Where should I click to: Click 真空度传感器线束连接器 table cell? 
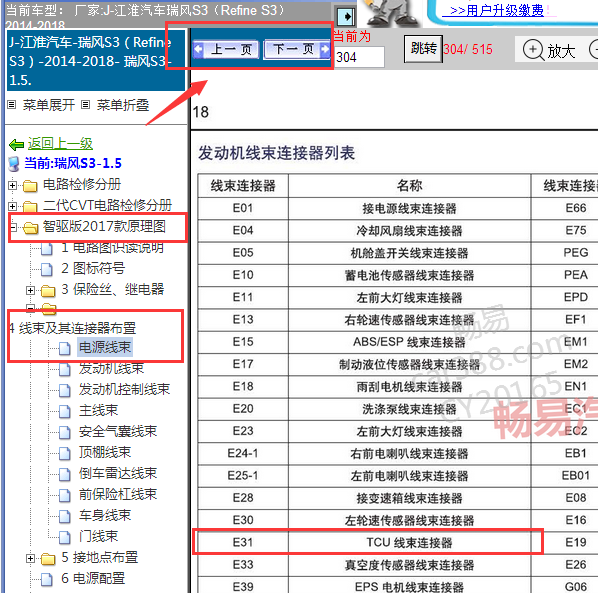coord(409,564)
